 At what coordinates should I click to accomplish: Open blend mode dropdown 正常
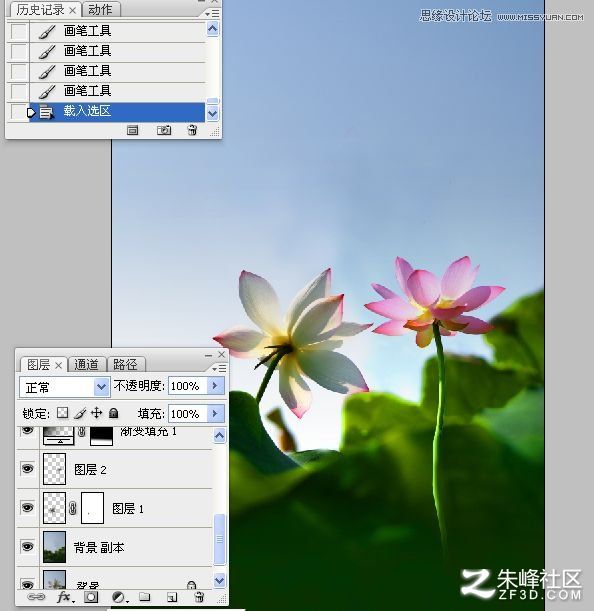click(x=64, y=387)
